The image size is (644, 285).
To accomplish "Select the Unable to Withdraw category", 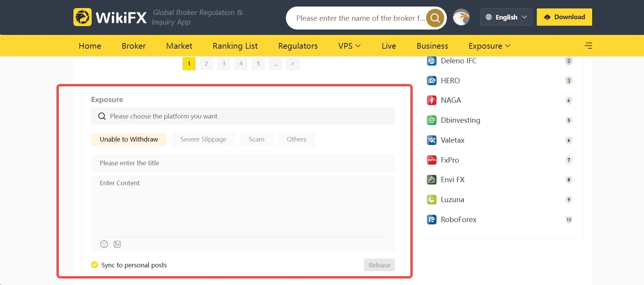I will click(129, 139).
